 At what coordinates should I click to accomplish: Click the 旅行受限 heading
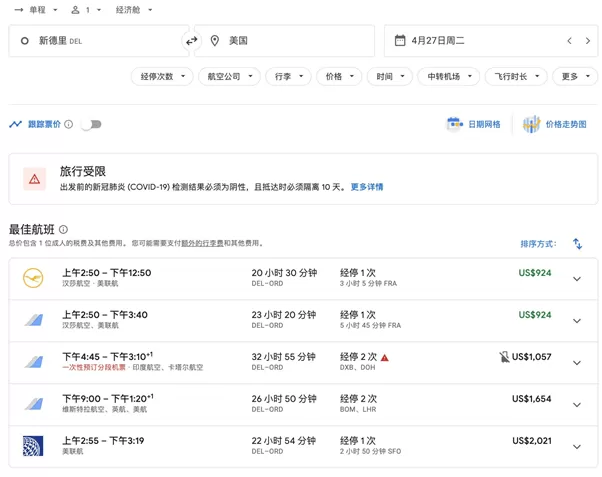pyautogui.click(x=83, y=171)
